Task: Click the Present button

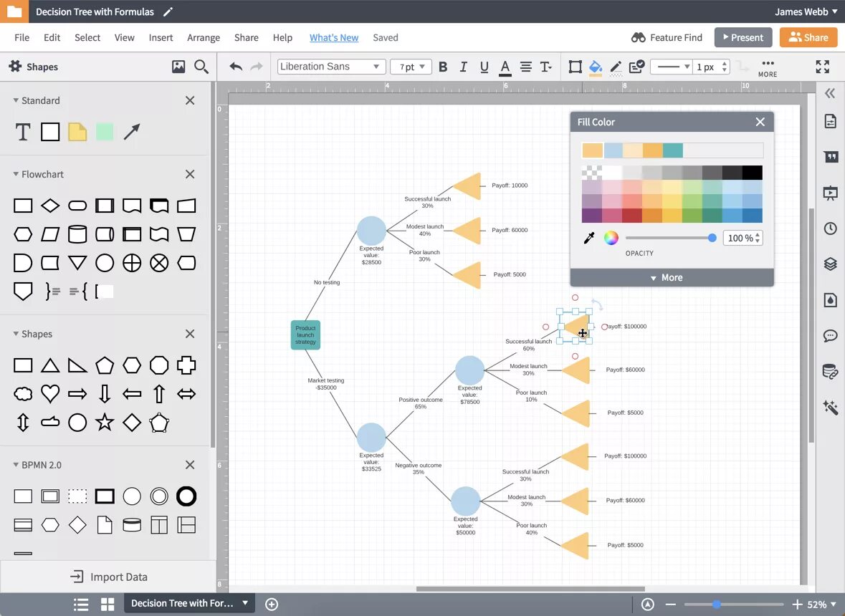Action: [743, 37]
